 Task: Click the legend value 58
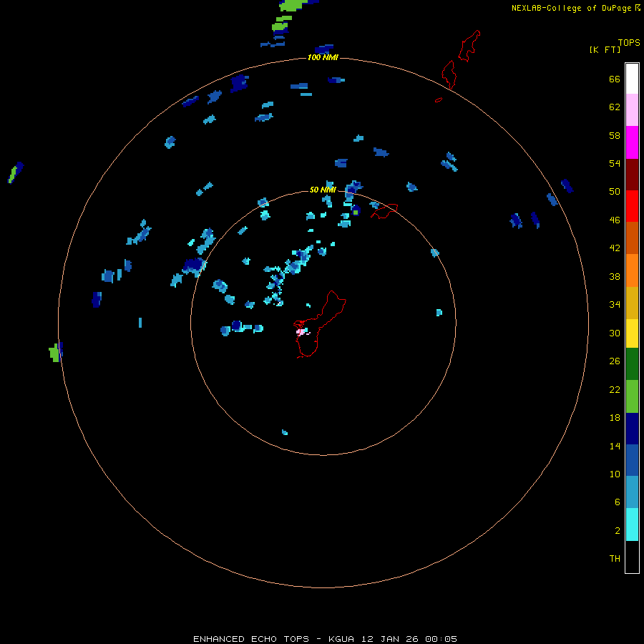pyautogui.click(x=615, y=135)
